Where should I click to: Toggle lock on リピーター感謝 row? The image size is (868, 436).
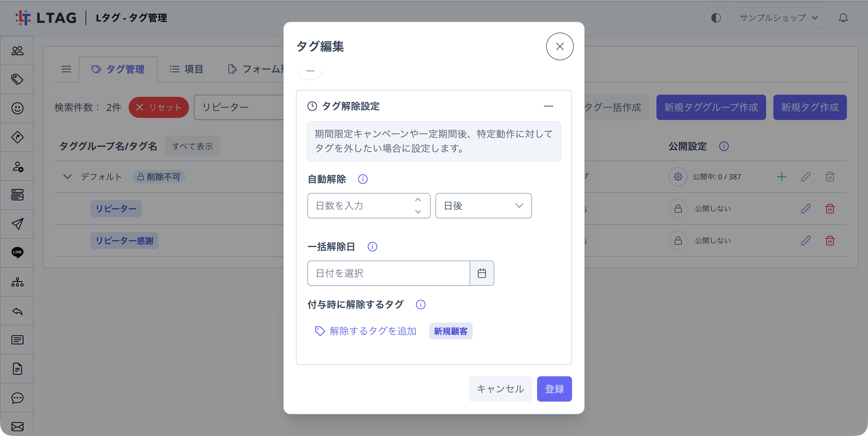(x=678, y=240)
